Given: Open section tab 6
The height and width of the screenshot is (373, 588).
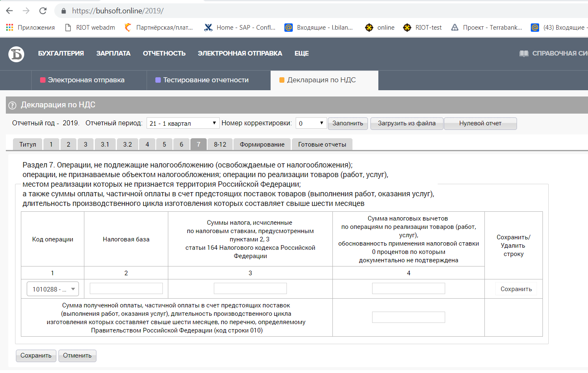Looking at the screenshot, I should click(181, 144).
